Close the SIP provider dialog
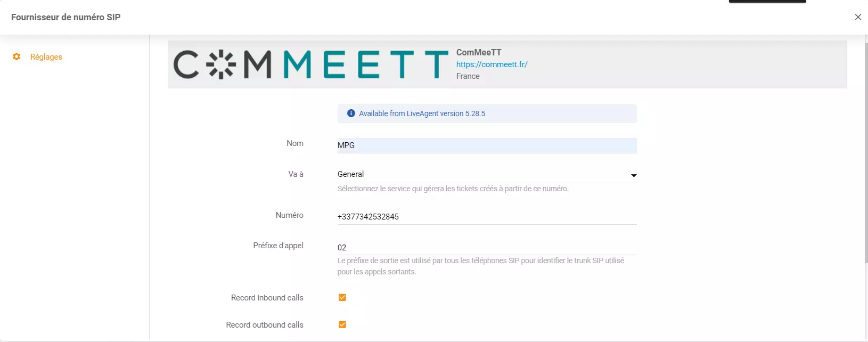 tap(858, 17)
